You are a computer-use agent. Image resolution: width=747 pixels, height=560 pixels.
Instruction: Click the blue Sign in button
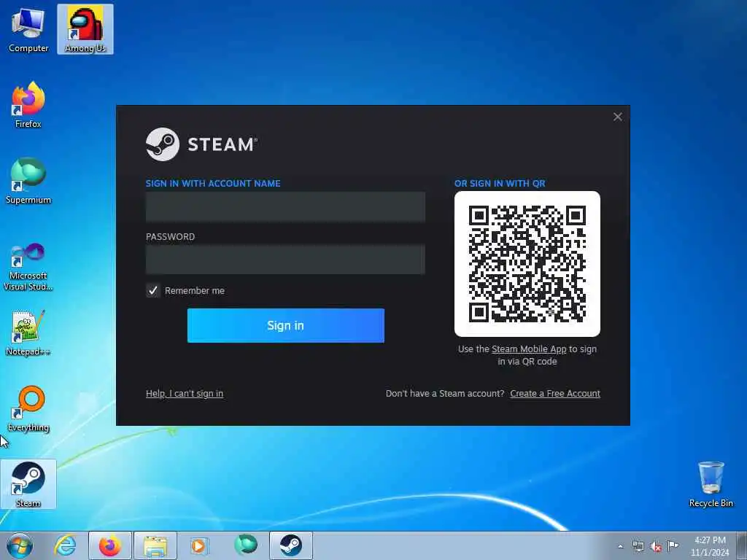tap(286, 325)
